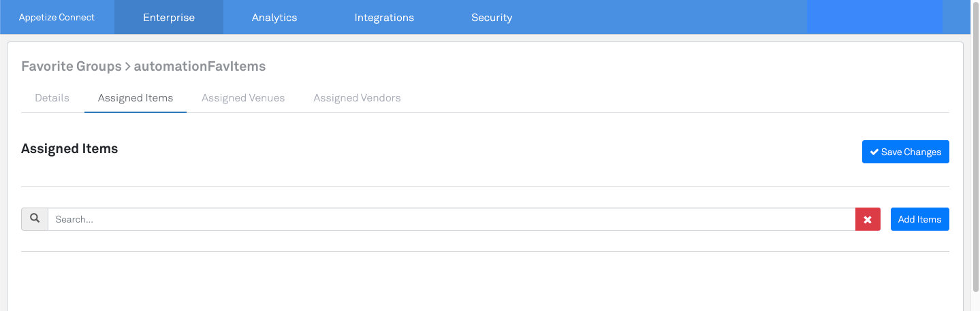The height and width of the screenshot is (311, 980).
Task: Select the Assigned Items tab
Action: click(136, 98)
